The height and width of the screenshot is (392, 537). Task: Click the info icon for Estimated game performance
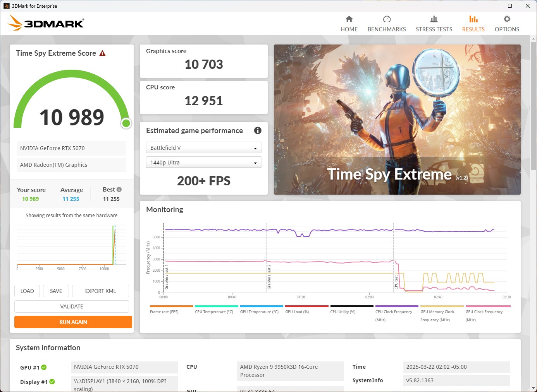coord(257,131)
